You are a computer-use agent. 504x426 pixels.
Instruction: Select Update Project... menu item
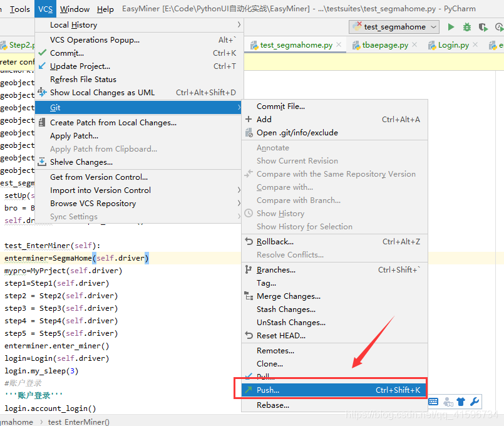138,66
